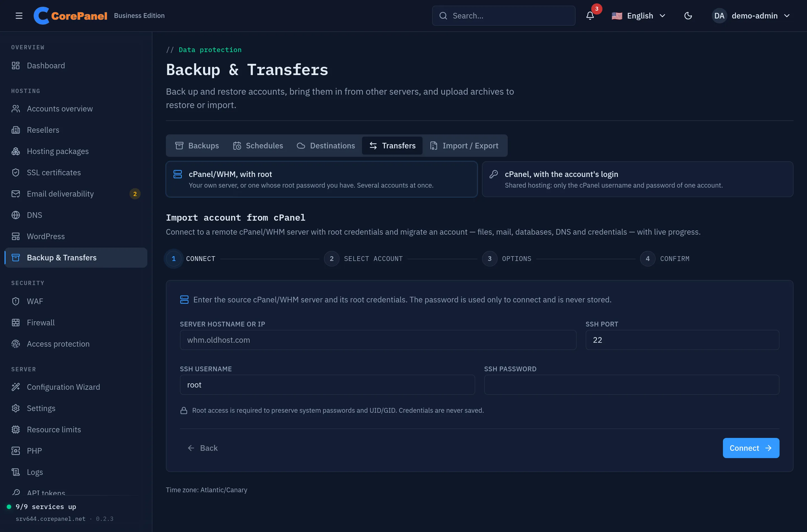Switch to the Backups tab
The width and height of the screenshot is (807, 532).
(x=197, y=146)
